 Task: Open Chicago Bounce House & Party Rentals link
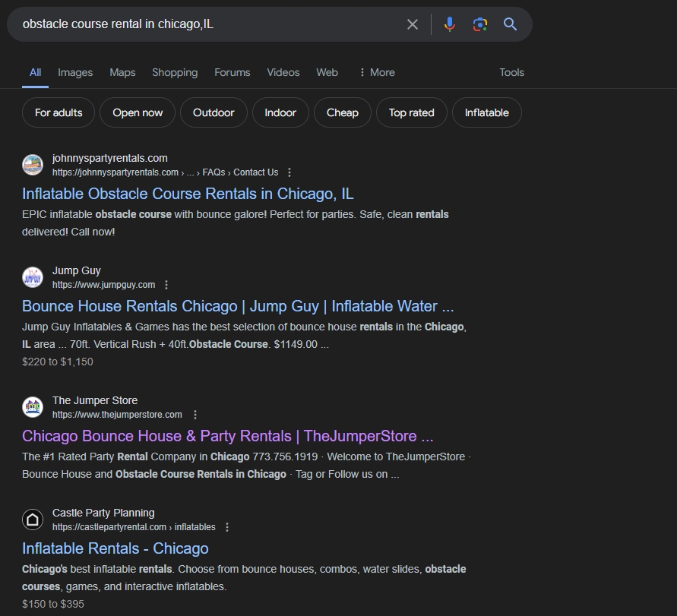coord(227,436)
